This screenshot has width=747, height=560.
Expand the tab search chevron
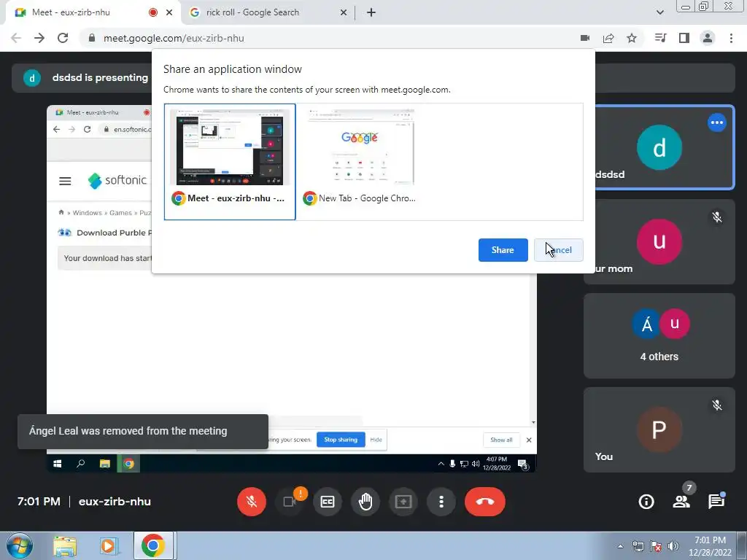pos(659,12)
